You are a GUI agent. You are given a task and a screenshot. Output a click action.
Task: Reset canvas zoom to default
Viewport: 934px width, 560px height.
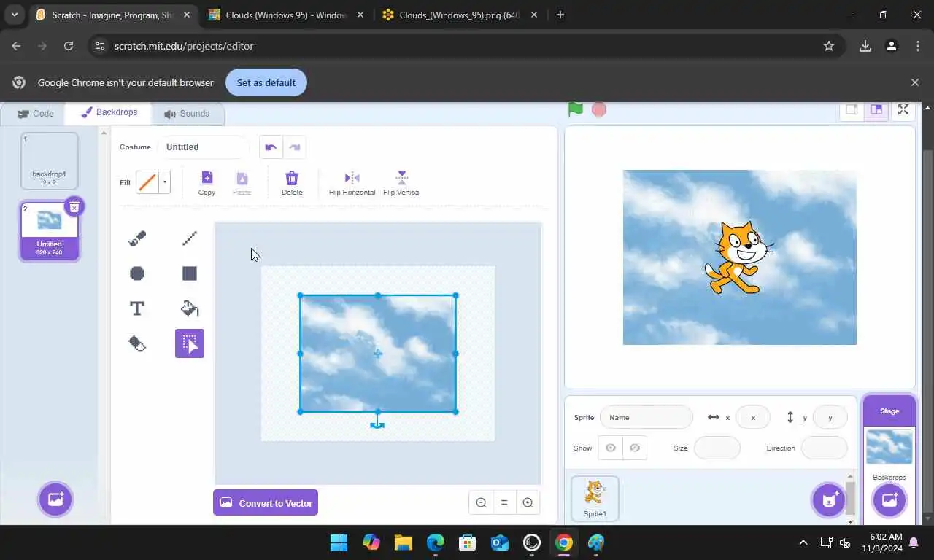point(504,502)
